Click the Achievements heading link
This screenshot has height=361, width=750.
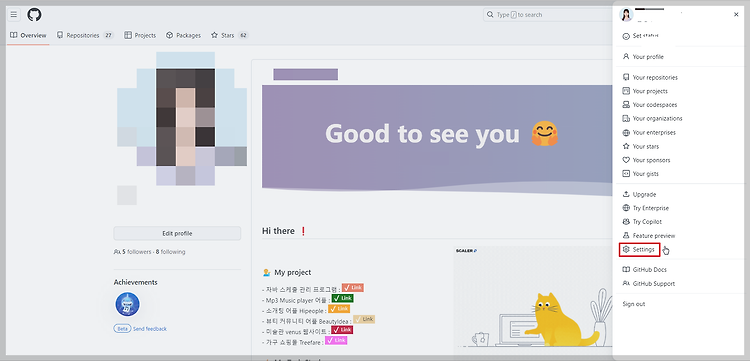click(x=135, y=282)
